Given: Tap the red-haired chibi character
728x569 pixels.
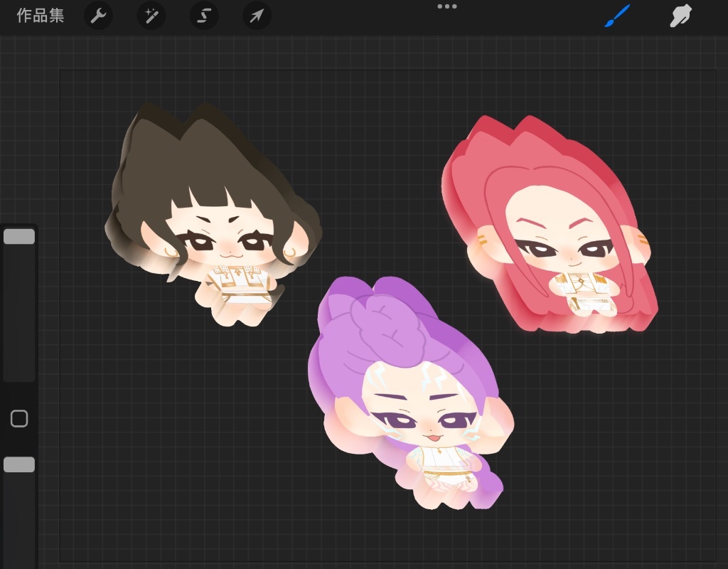Looking at the screenshot, I should pyautogui.click(x=550, y=223).
